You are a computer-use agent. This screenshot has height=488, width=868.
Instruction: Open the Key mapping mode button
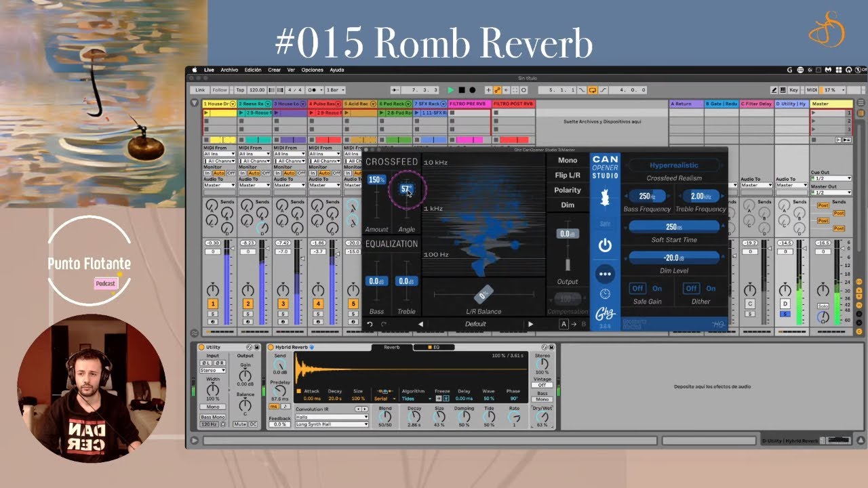click(794, 90)
